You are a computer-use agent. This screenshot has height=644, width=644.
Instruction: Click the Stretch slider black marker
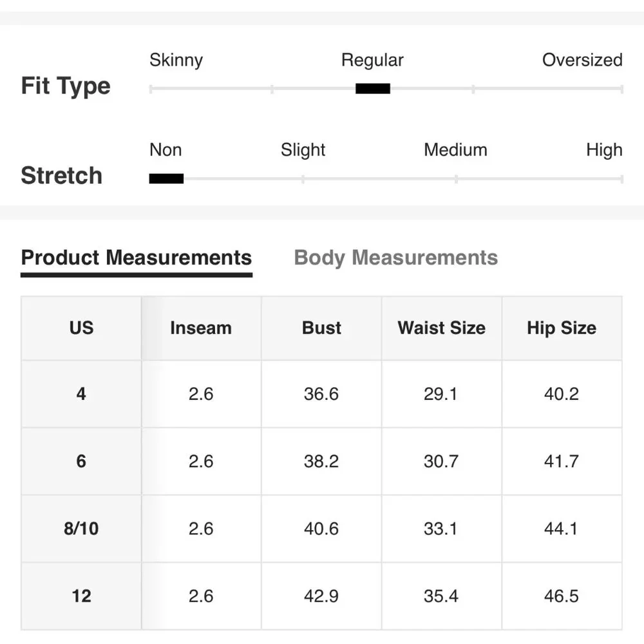166,179
